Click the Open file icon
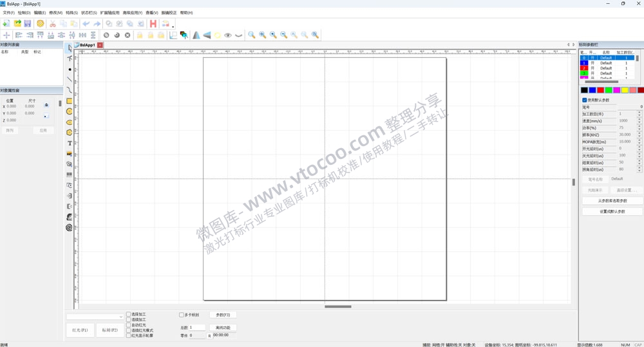Viewport: 644px width, 347px height. click(17, 24)
